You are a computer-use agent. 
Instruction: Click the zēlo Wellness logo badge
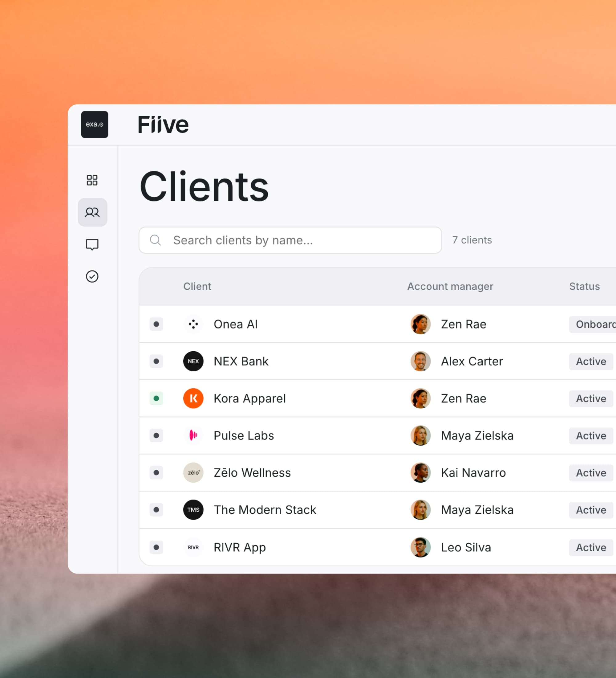point(193,473)
